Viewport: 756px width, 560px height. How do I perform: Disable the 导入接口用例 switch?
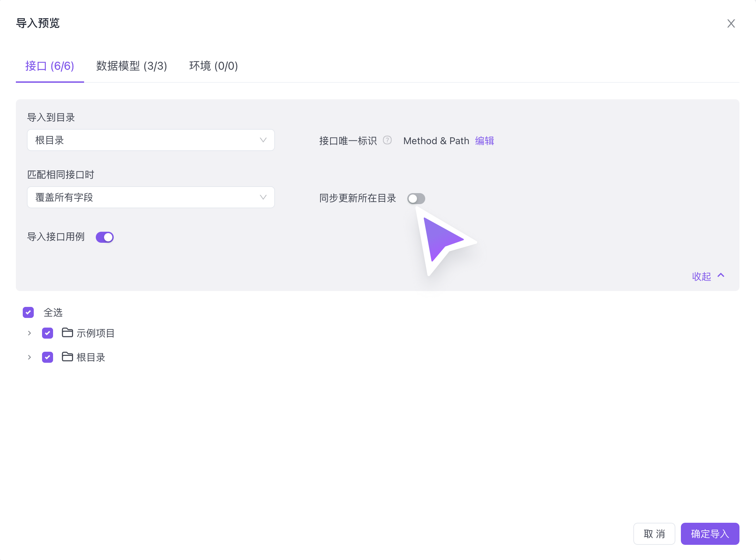(x=105, y=237)
